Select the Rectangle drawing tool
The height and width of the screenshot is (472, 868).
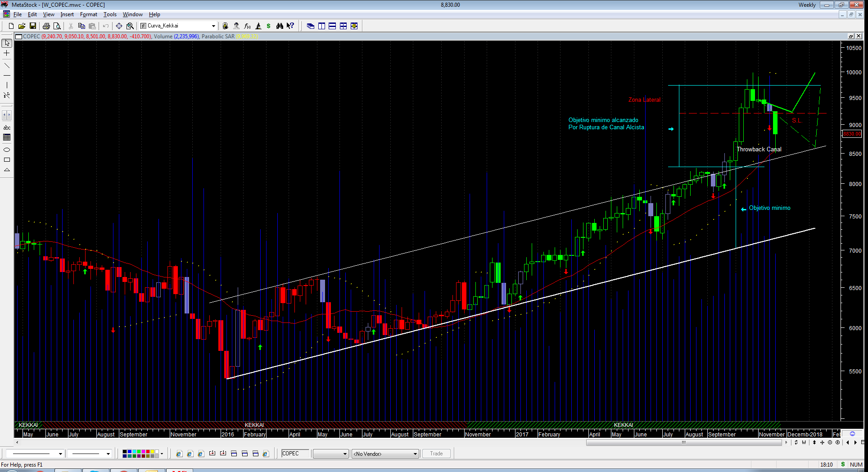pos(7,160)
